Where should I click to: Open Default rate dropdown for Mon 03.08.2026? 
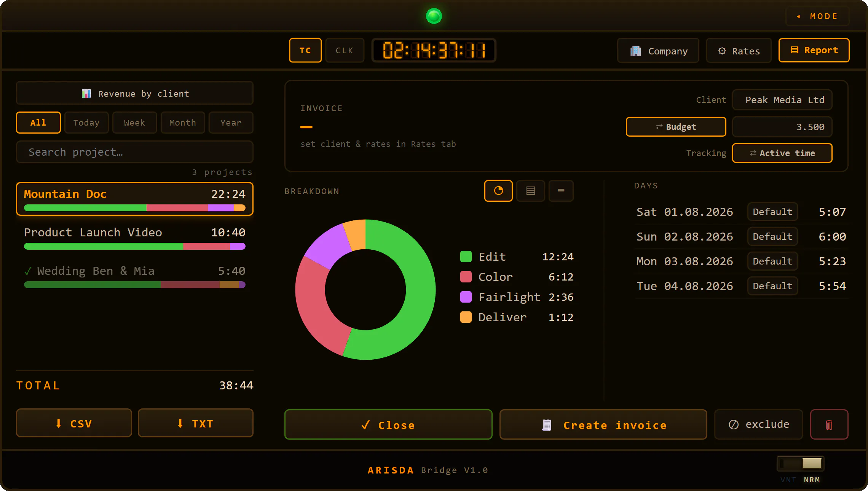pos(772,261)
